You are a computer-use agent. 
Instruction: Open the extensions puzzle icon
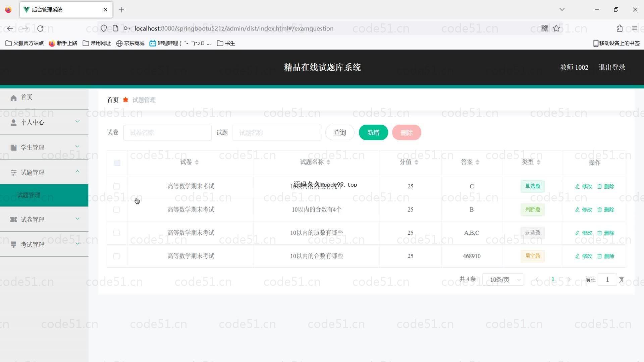[x=620, y=28]
